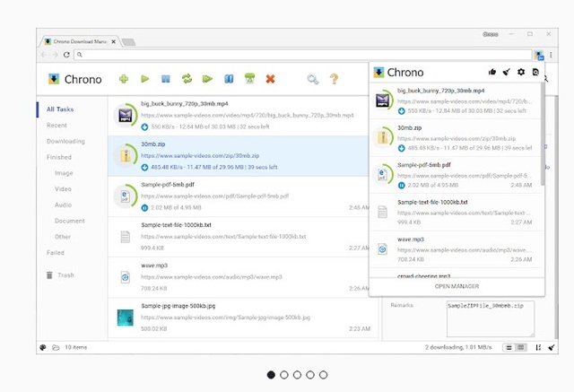This screenshot has width=574, height=392.
Task: Click the folder icon in status bar
Action: pos(56,347)
